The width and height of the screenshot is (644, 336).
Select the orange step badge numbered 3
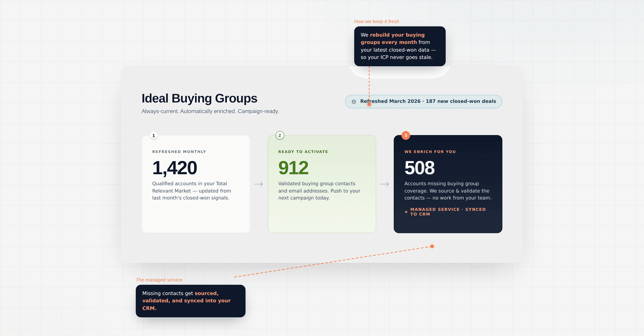406,135
